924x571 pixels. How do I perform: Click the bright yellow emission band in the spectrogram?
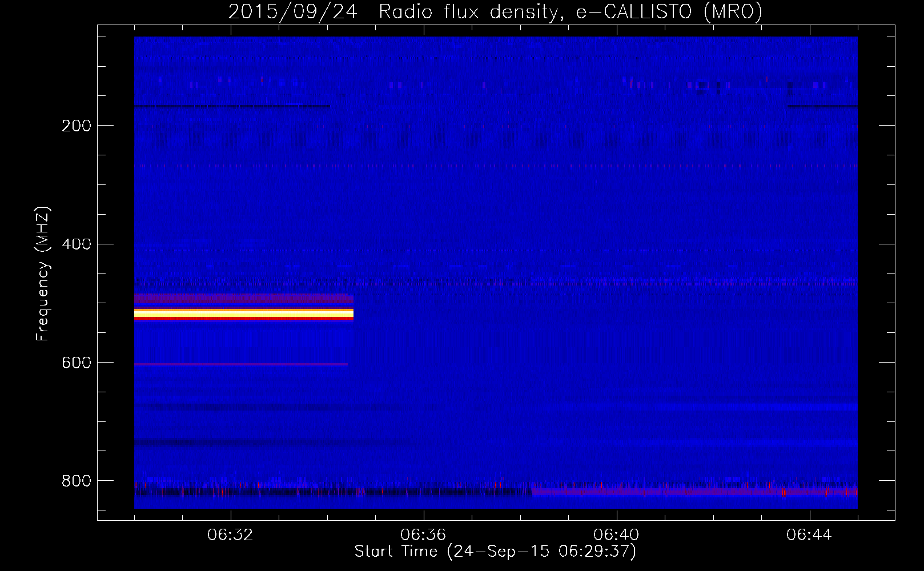(244, 313)
